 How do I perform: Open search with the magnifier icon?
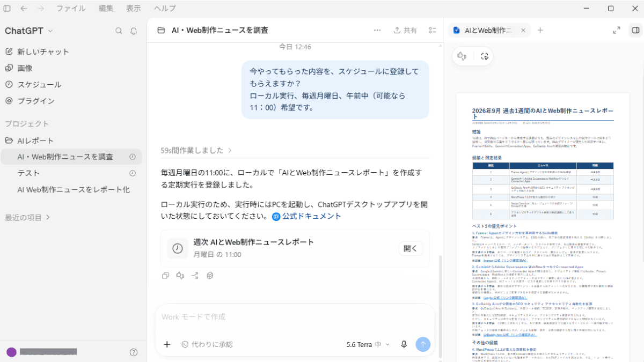click(119, 31)
